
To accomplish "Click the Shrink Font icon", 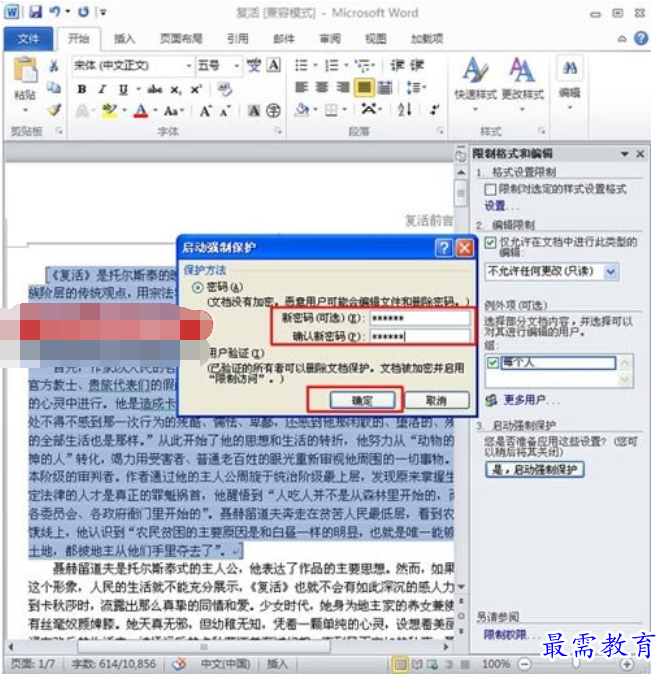I will (225, 112).
